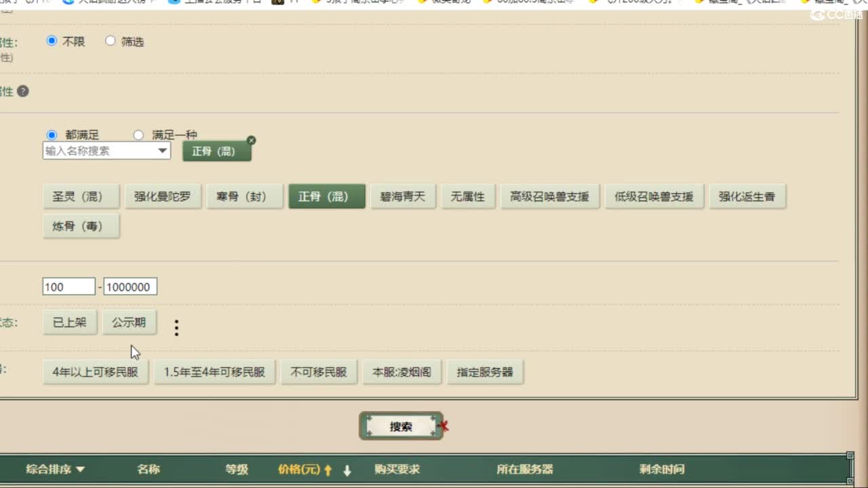Toggle the 高级召唤兽支援 option
The image size is (868, 488).
click(550, 197)
